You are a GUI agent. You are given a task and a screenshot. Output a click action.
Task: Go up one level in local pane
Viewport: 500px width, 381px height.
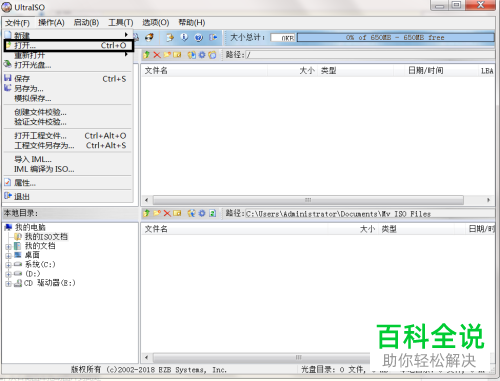coord(146,213)
